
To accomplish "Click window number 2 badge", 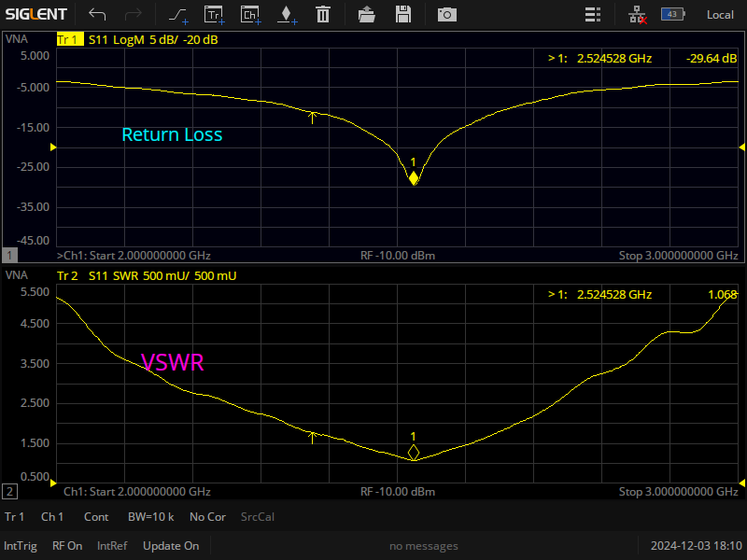I will tap(9, 492).
